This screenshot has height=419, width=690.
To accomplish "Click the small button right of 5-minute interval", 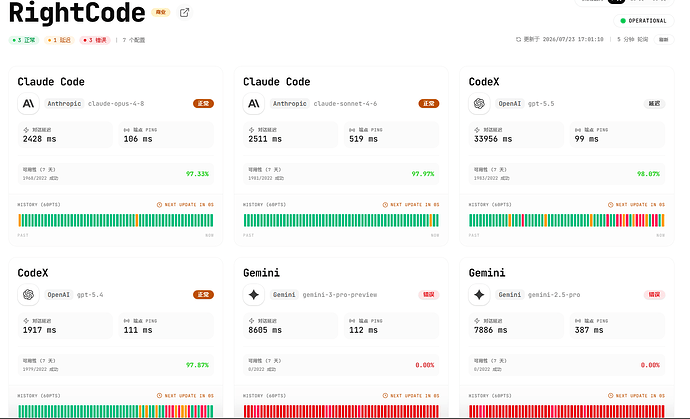I will coord(664,40).
